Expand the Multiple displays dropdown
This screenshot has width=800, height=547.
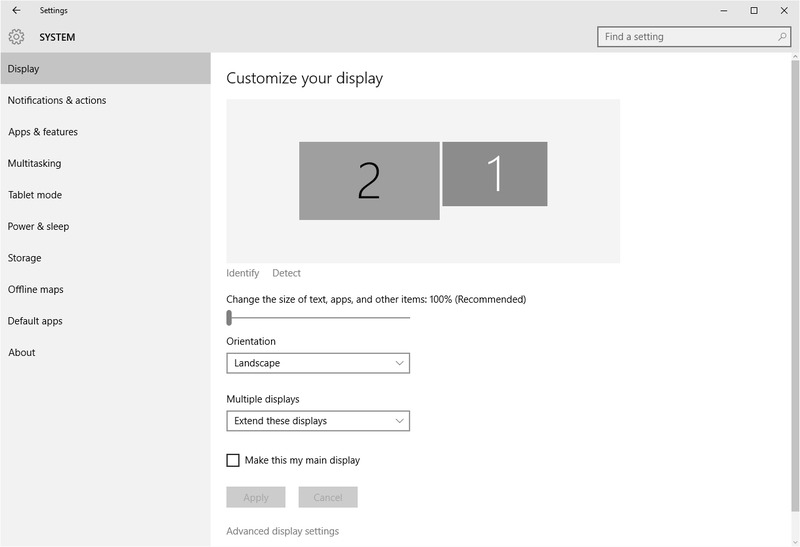coord(318,421)
